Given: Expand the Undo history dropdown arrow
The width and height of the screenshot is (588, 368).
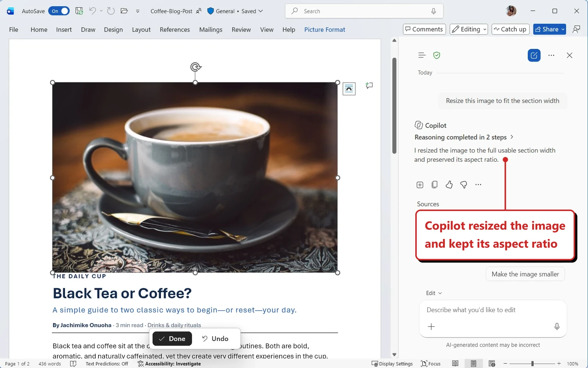Looking at the screenshot, I should click(101, 11).
